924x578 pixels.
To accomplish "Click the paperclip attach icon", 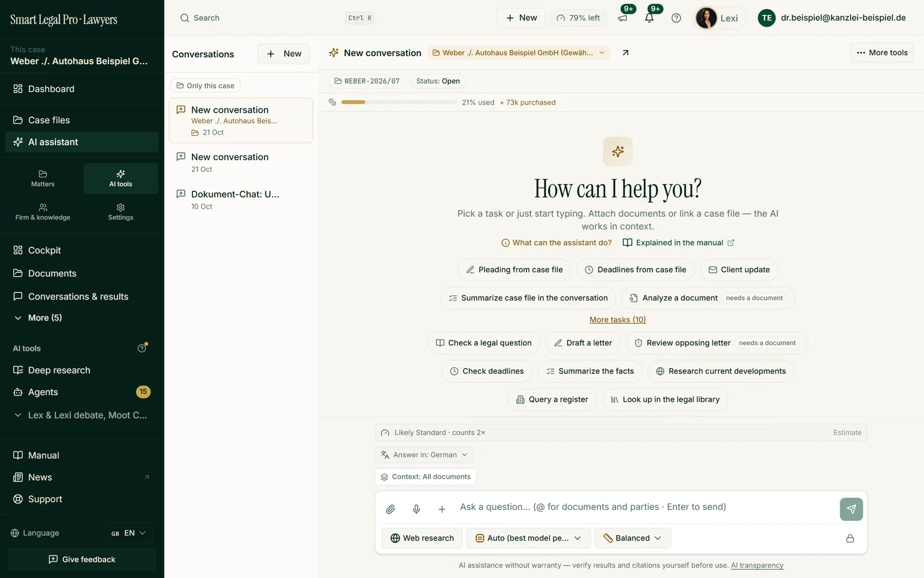I will tap(390, 509).
